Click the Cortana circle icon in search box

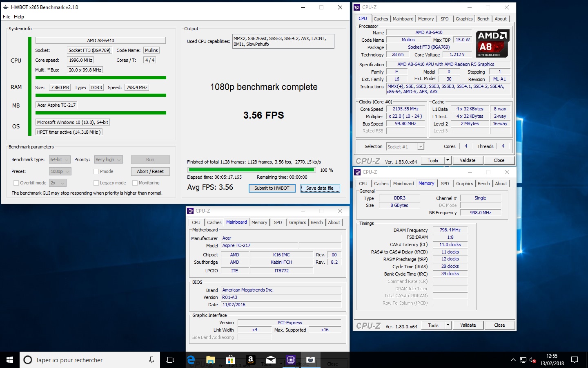click(28, 360)
